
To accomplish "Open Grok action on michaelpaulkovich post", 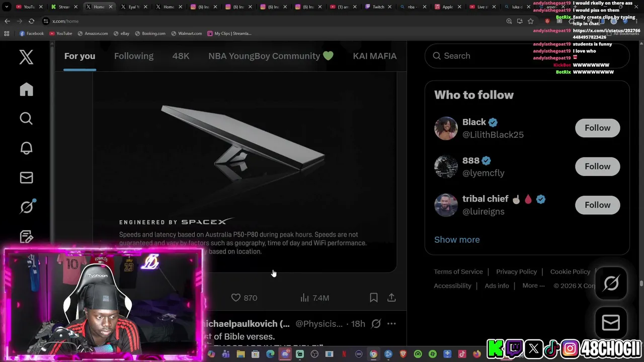I will 376,324.
